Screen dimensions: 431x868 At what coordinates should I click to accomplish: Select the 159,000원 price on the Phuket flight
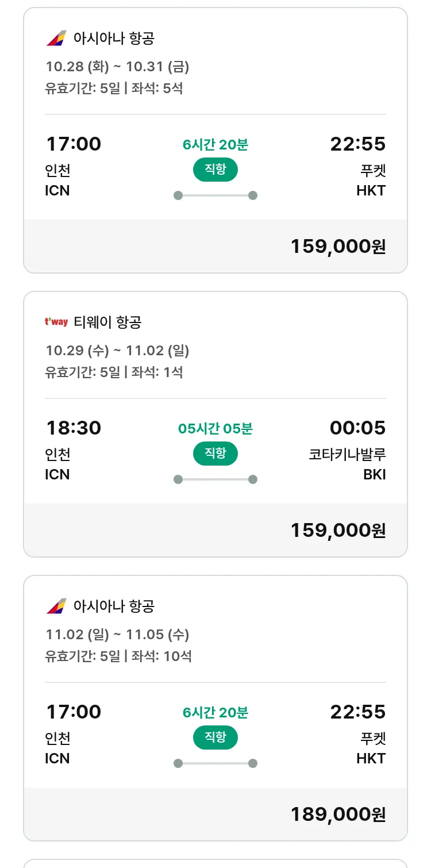pos(338,246)
